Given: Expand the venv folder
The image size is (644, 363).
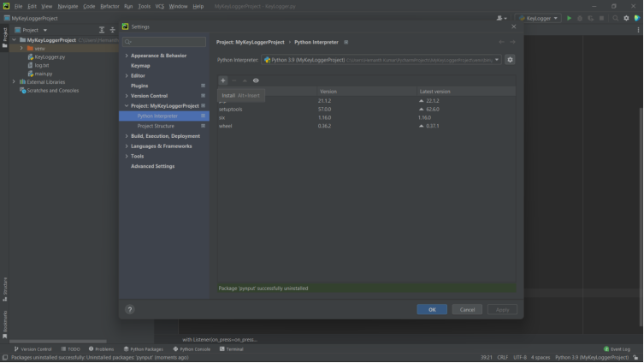Looking at the screenshot, I should (x=21, y=49).
